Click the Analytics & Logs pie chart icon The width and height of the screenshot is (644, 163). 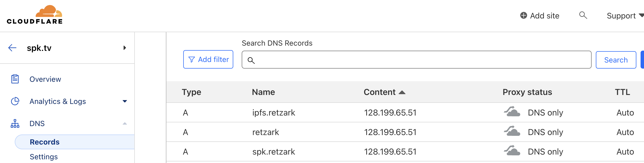point(15,101)
